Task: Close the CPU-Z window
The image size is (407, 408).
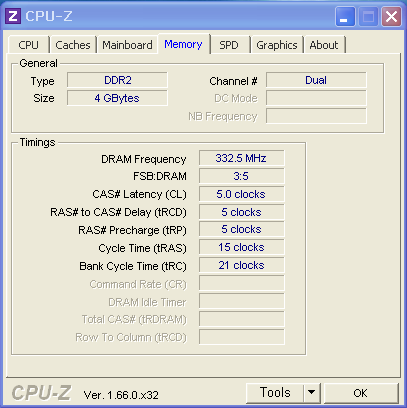Action: (391, 16)
